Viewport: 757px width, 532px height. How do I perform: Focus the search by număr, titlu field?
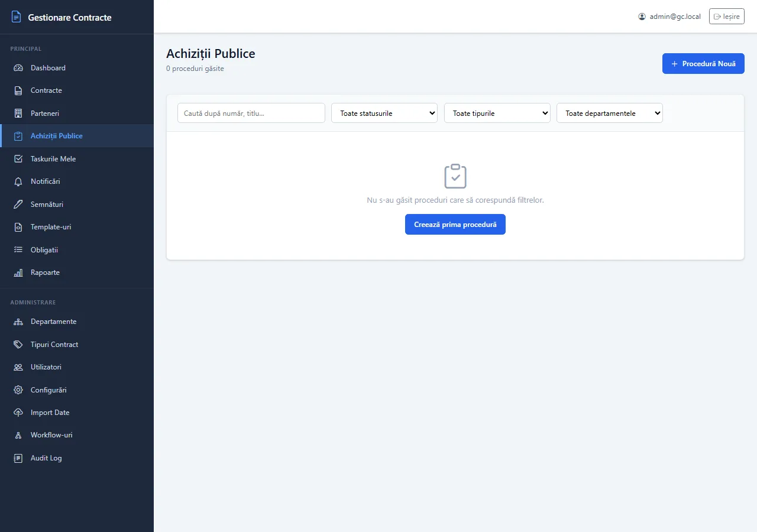coord(251,113)
